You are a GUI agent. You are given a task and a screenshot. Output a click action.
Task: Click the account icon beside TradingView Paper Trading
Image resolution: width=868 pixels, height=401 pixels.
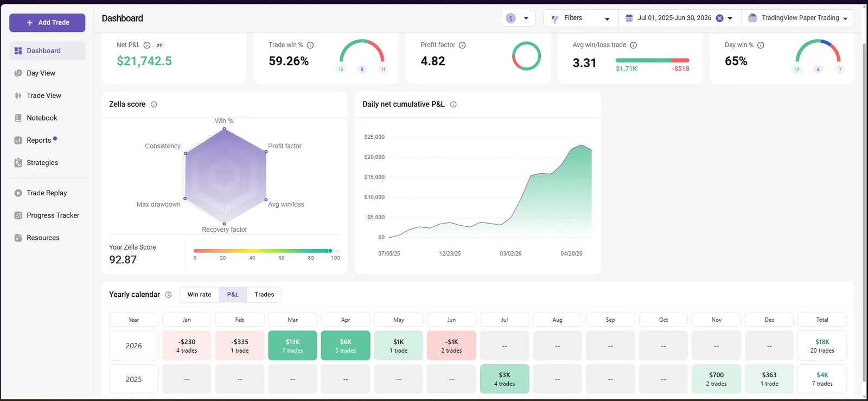point(752,18)
